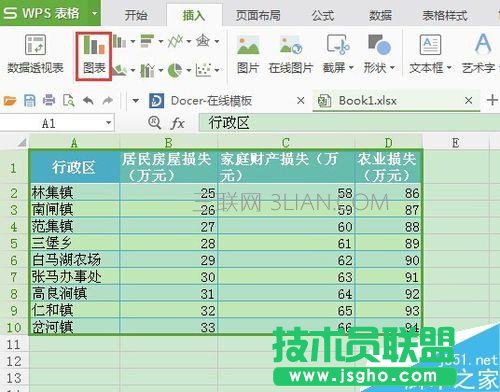Click the select-all corner button
The height and width of the screenshot is (392, 500).
(14, 142)
